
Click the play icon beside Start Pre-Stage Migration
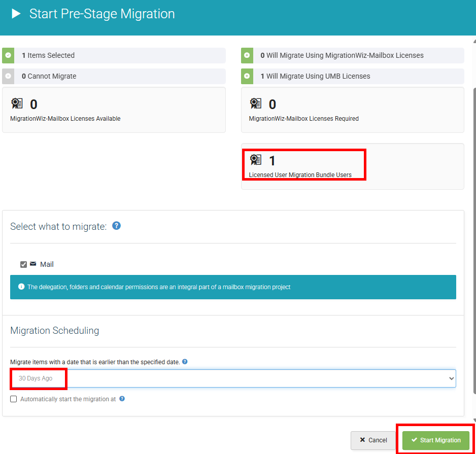click(x=16, y=14)
